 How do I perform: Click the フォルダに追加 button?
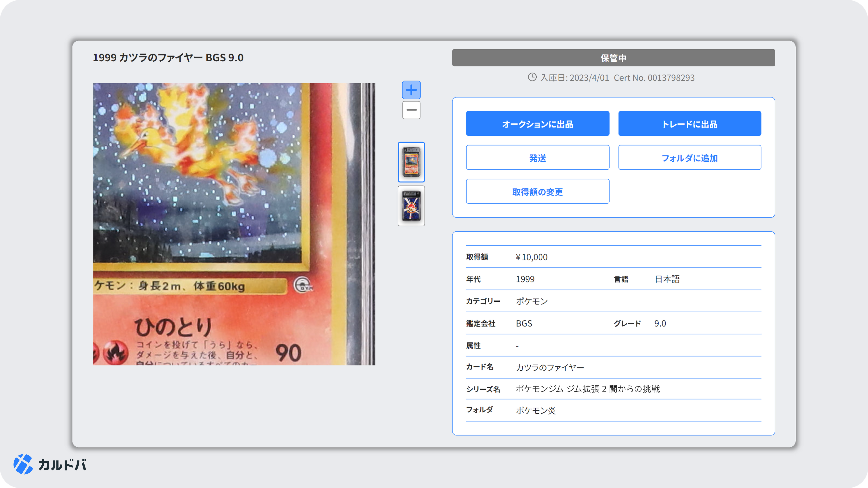(x=690, y=158)
